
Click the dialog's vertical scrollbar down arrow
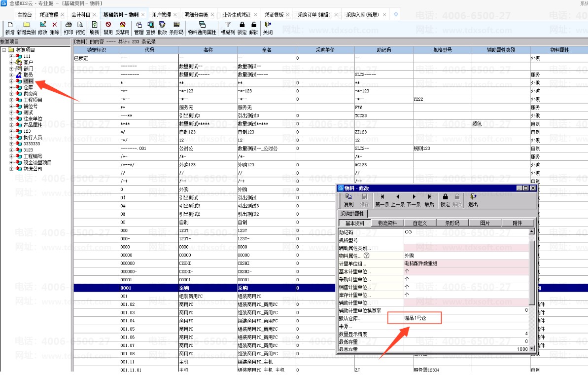(532, 349)
